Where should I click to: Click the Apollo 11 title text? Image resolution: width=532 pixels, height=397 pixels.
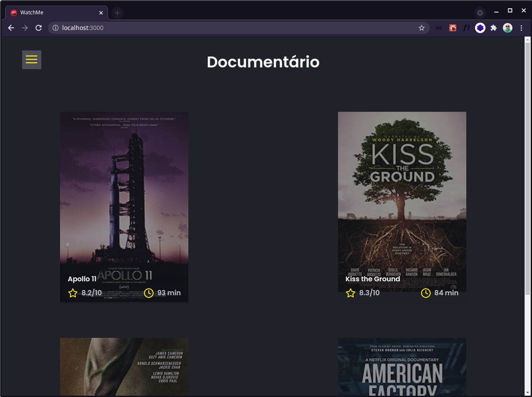tap(82, 279)
